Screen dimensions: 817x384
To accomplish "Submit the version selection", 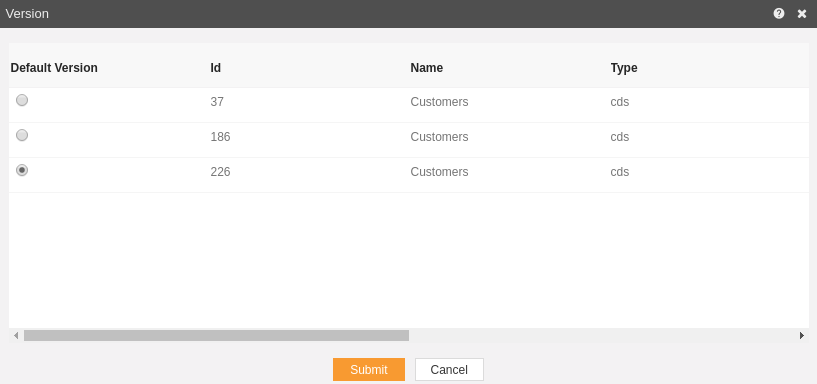I will pyautogui.click(x=369, y=369).
